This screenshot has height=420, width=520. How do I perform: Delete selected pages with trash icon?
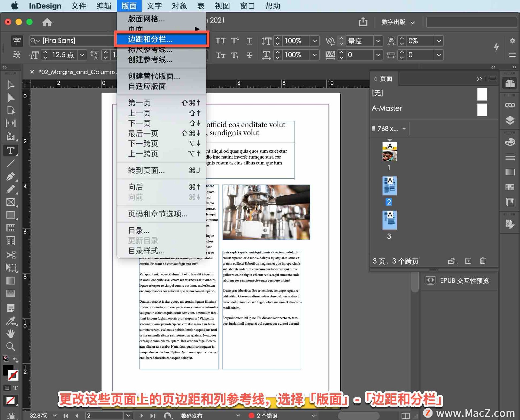point(483,261)
